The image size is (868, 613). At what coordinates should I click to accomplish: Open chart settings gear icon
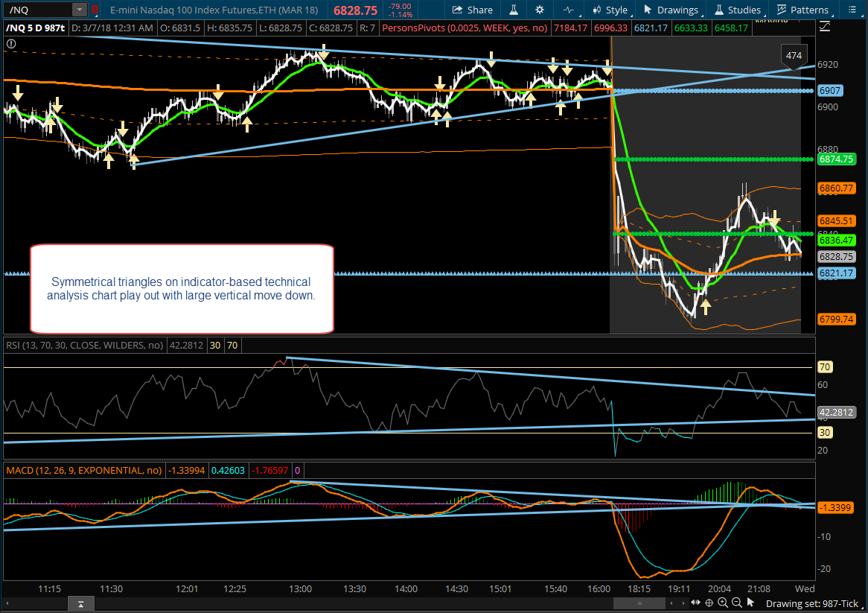[x=540, y=10]
